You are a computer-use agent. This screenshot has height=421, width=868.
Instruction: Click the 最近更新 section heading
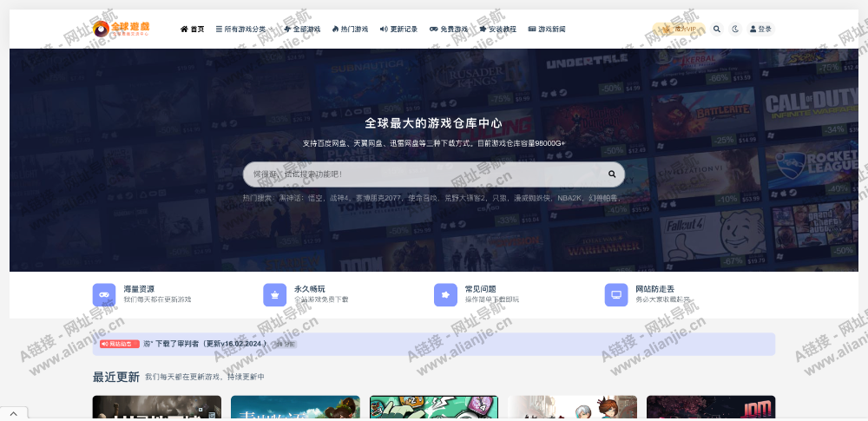coord(115,378)
